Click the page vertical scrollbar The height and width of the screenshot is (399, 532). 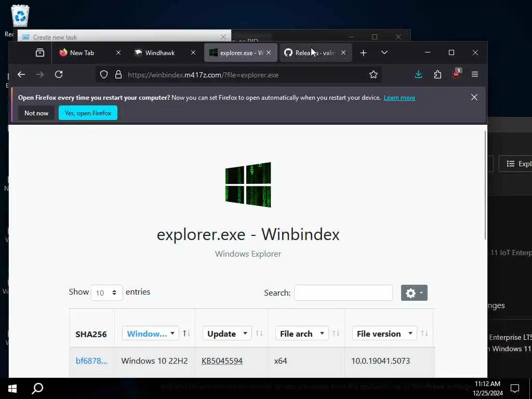pos(485,185)
